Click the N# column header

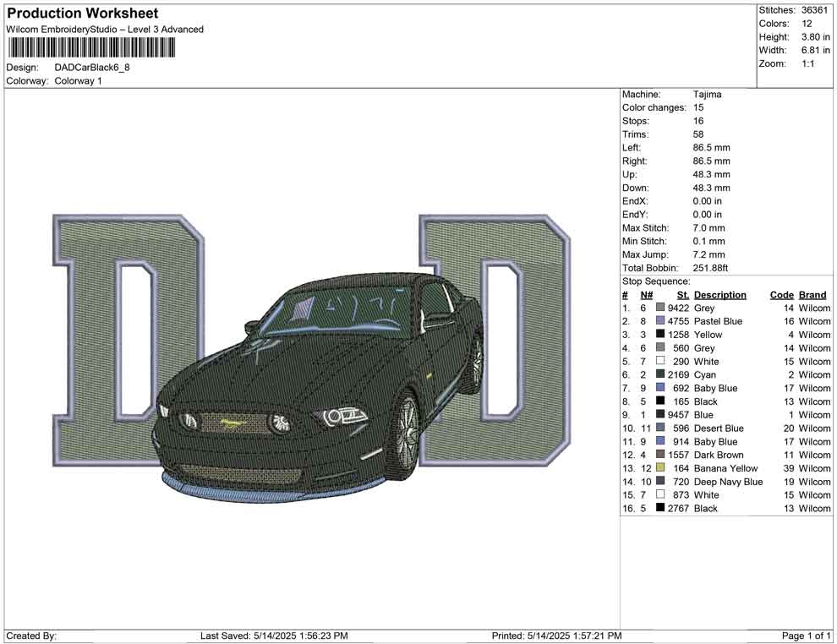pyautogui.click(x=646, y=295)
